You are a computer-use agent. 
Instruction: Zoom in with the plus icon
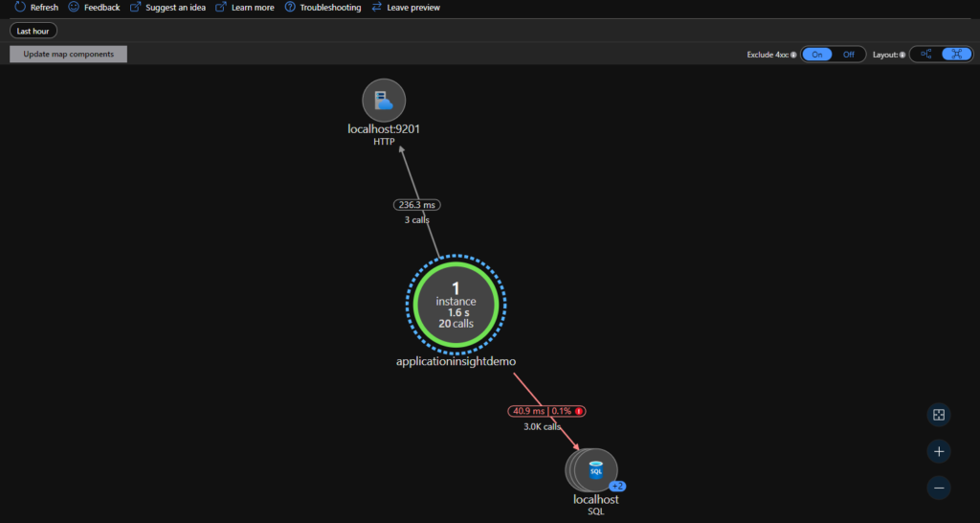(939, 451)
